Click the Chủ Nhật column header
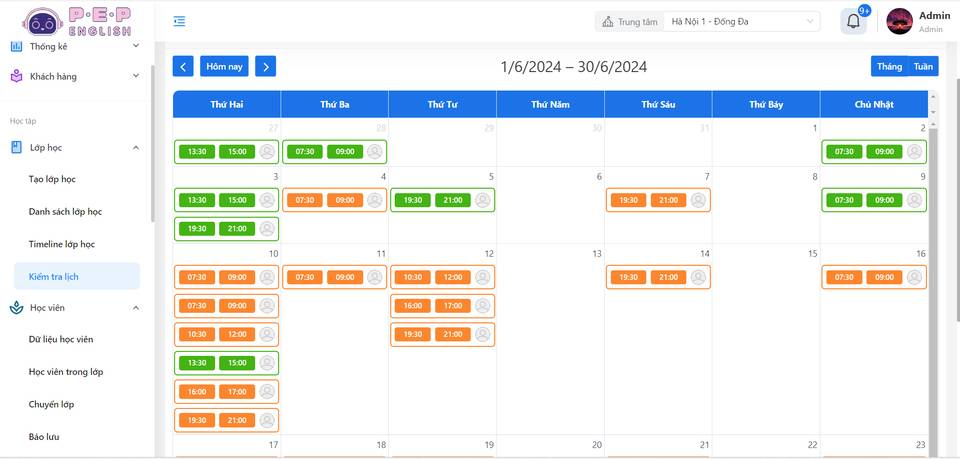960x459 pixels. coord(874,104)
